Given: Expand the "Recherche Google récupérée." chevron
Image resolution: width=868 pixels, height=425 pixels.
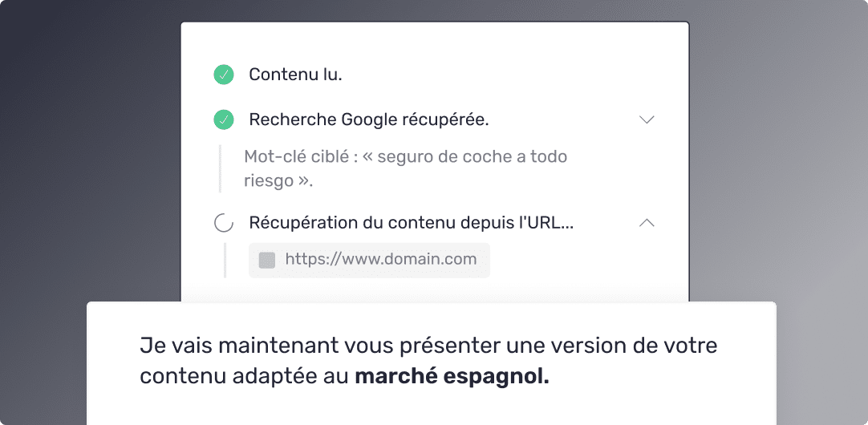Looking at the screenshot, I should tap(647, 119).
